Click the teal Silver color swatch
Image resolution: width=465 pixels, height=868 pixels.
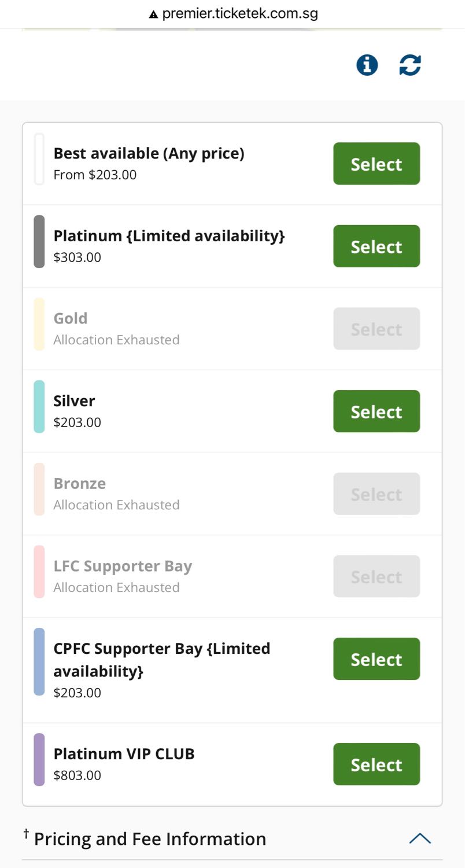[x=39, y=407]
